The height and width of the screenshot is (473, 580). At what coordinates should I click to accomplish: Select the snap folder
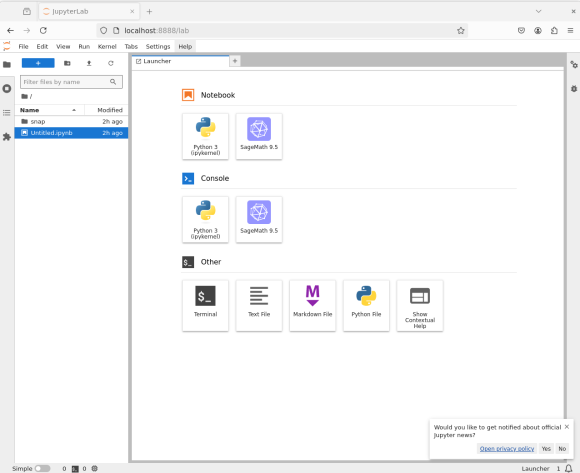pos(71,121)
